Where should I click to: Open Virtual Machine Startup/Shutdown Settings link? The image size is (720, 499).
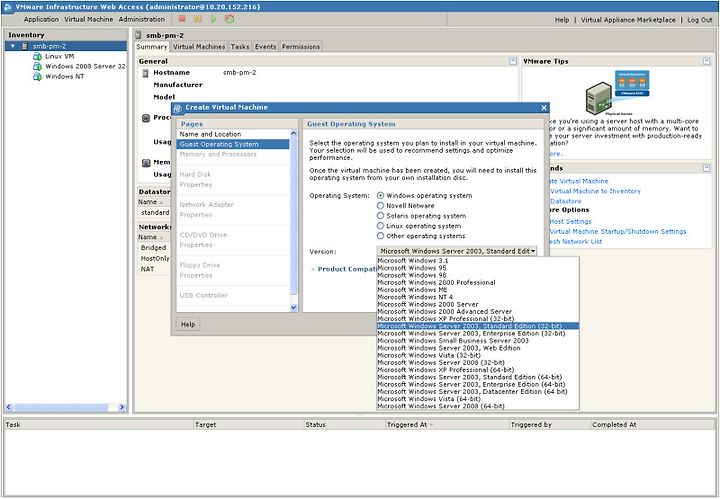[x=618, y=231]
